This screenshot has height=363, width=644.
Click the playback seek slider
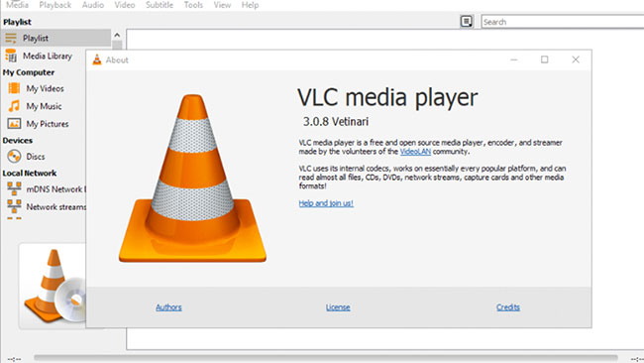[326, 358]
